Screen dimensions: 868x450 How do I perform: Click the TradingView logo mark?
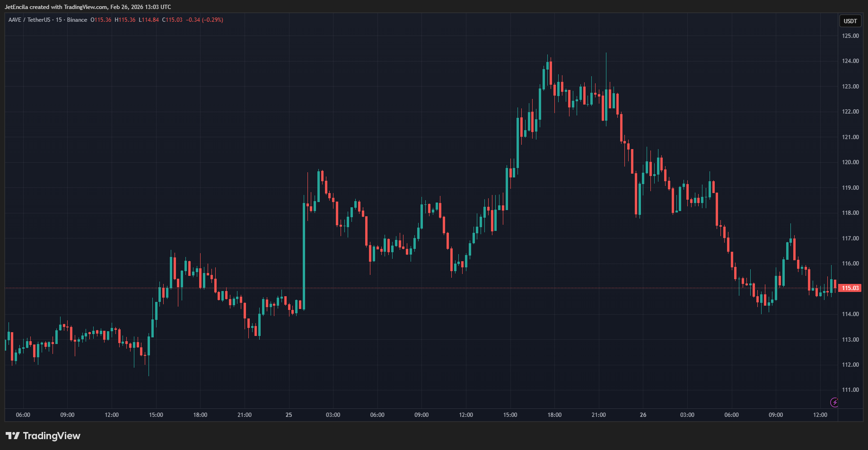coord(13,436)
